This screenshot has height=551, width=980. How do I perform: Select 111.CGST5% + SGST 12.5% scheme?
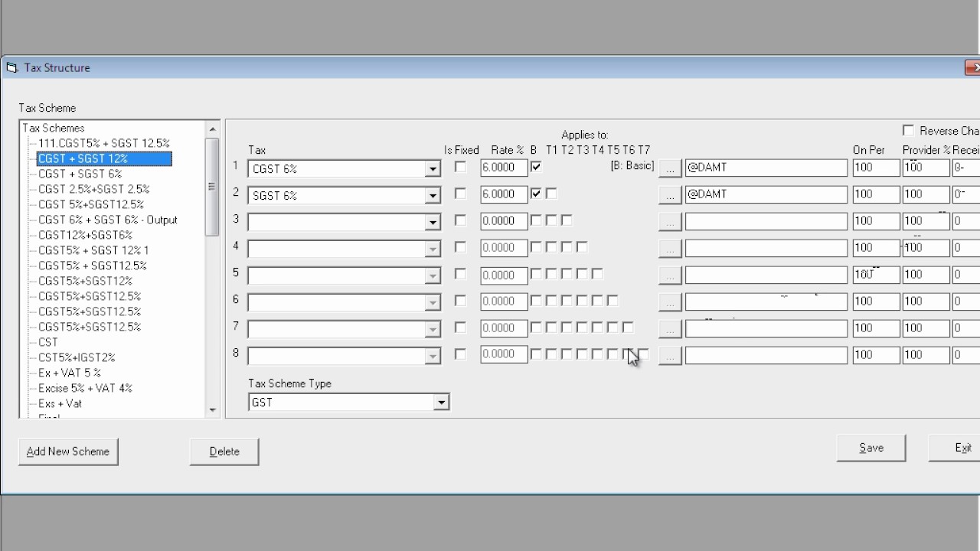coord(104,143)
